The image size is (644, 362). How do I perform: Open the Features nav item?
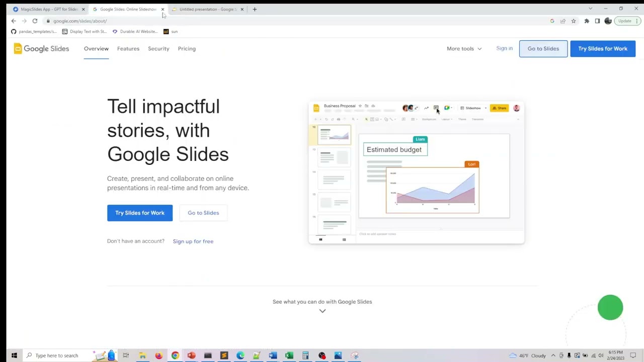[x=128, y=49]
